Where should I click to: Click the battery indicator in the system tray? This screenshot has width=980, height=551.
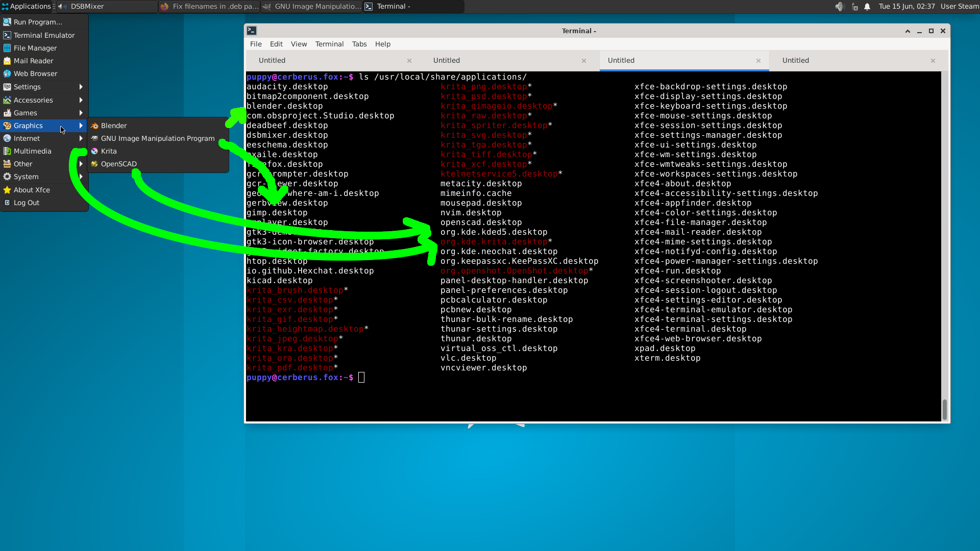pyautogui.click(x=854, y=7)
